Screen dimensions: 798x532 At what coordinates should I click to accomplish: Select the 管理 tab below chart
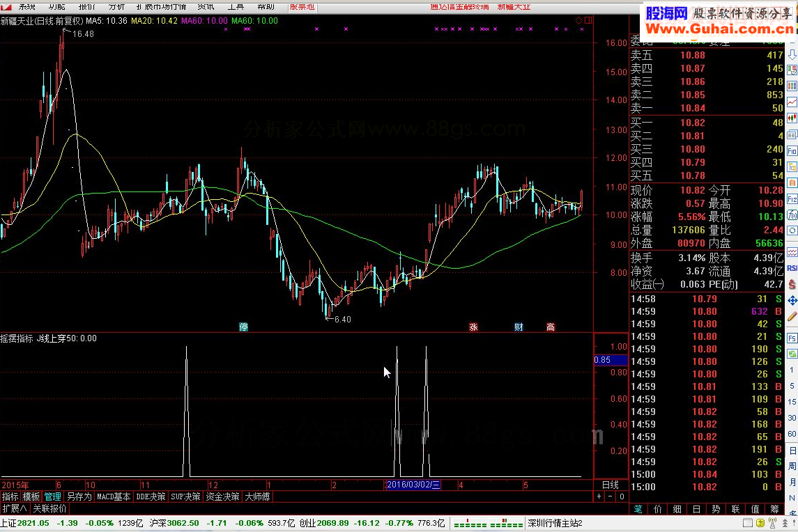pyautogui.click(x=52, y=496)
